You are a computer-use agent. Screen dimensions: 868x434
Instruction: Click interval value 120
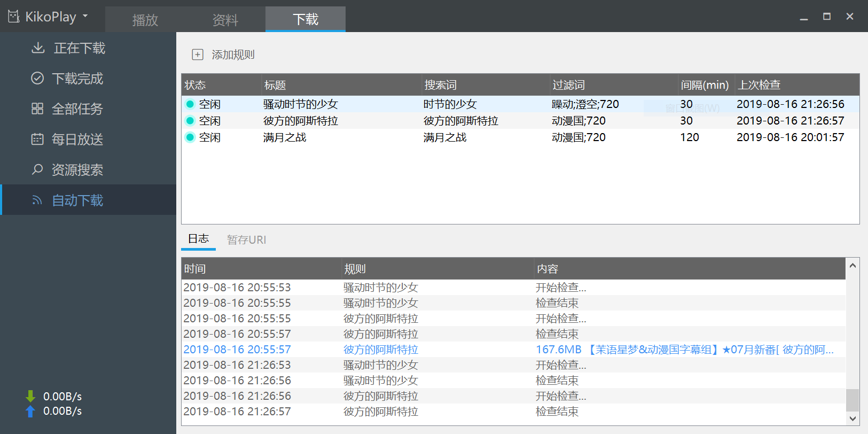click(690, 137)
